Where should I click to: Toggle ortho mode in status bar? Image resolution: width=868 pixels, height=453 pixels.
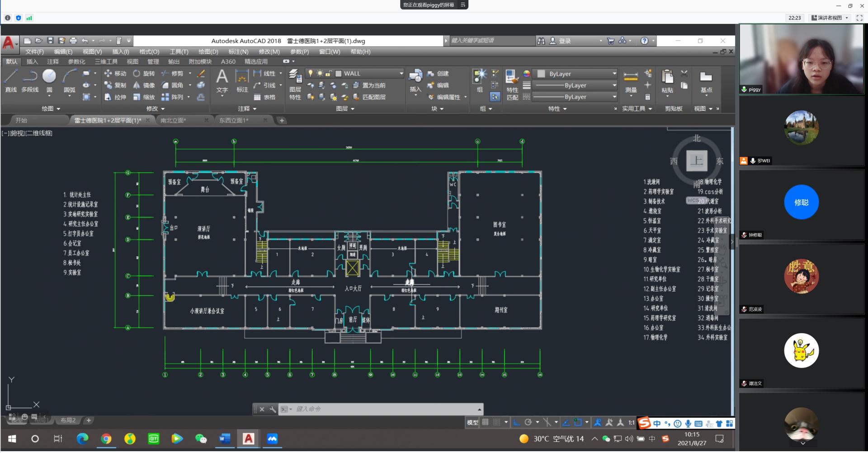(x=516, y=423)
